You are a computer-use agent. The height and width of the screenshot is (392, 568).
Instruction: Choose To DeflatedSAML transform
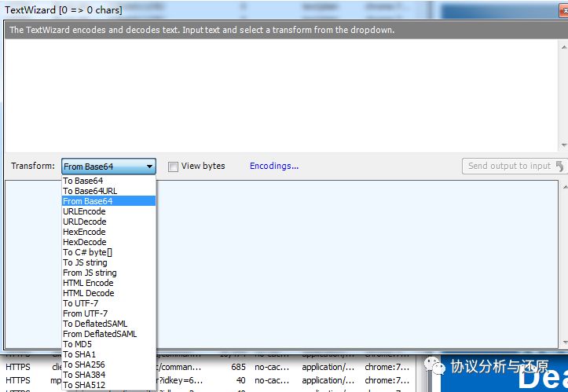click(108, 323)
